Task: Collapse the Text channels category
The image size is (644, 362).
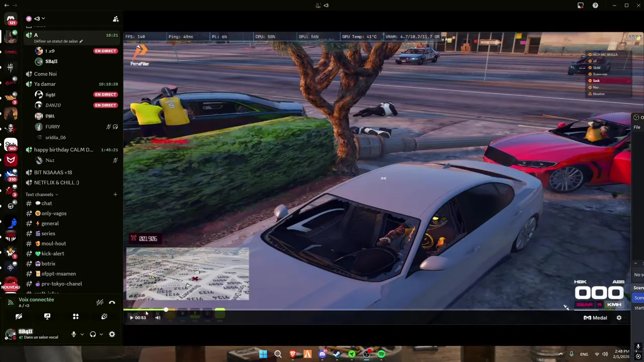Action: (42, 195)
